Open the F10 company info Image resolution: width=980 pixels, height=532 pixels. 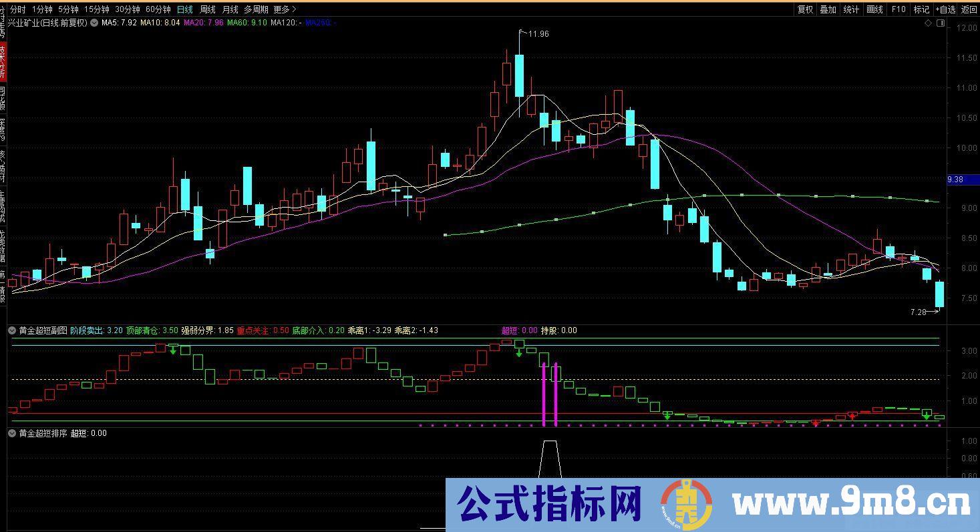[x=899, y=9]
